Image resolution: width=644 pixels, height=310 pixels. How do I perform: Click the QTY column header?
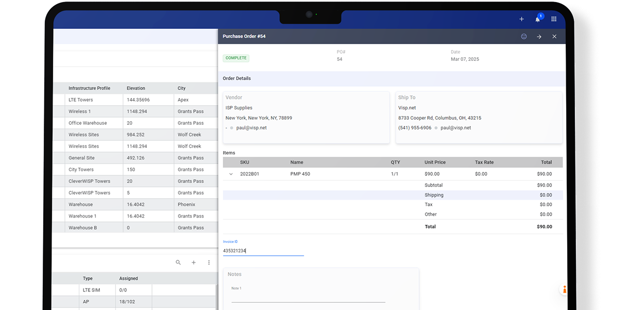(x=395, y=162)
